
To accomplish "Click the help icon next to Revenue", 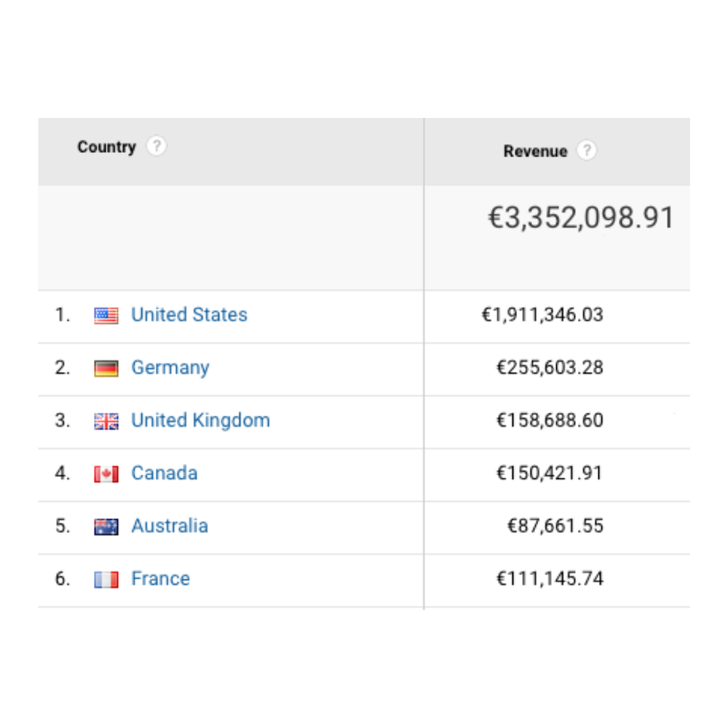I will coord(587,151).
